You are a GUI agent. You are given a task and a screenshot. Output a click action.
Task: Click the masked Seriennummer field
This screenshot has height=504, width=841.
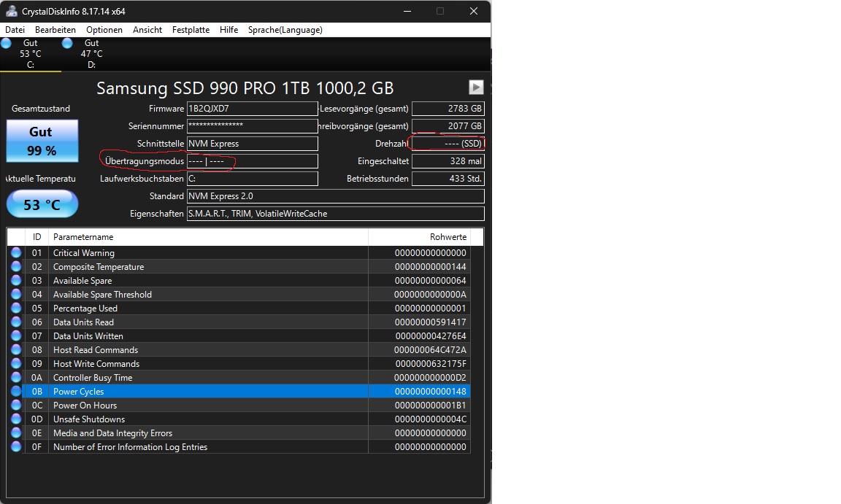tap(252, 126)
